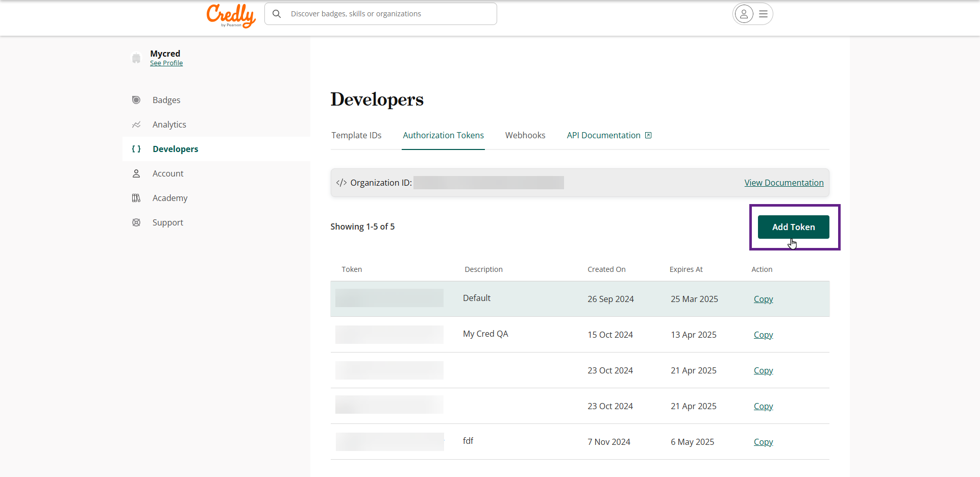
Task: Copy the Default token
Action: click(763, 299)
